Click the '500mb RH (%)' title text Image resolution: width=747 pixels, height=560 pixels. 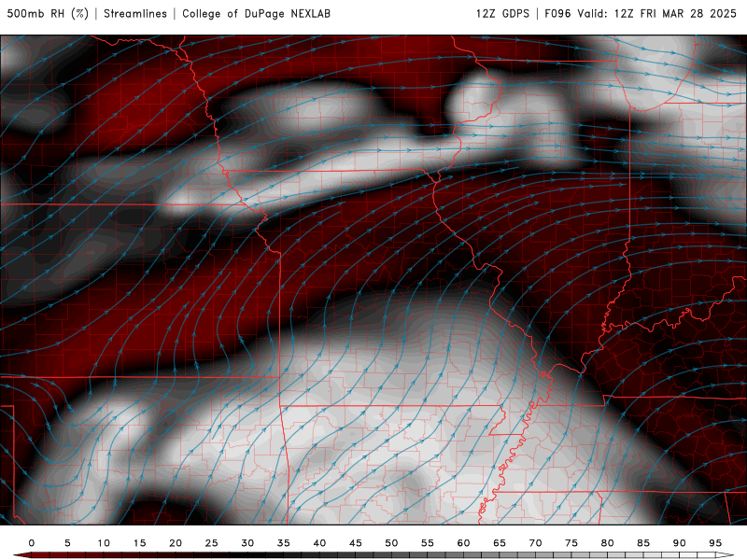[48, 13]
